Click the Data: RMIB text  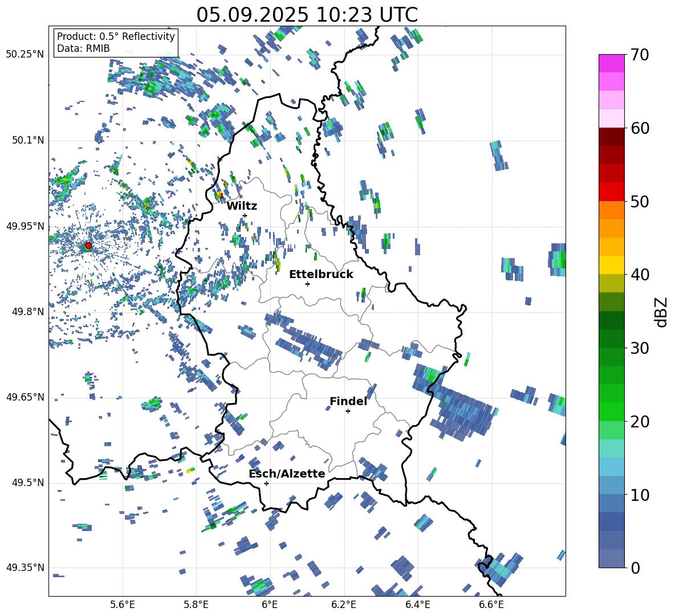pos(83,48)
